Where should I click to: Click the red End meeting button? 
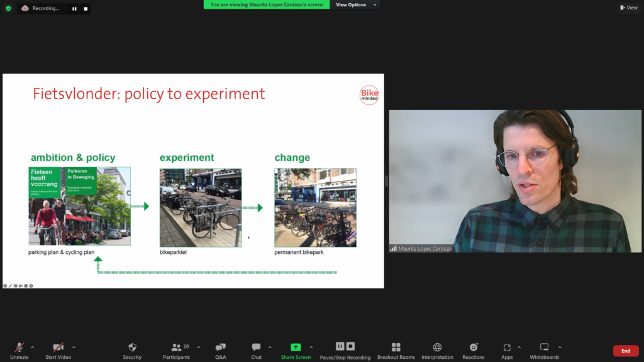625,351
